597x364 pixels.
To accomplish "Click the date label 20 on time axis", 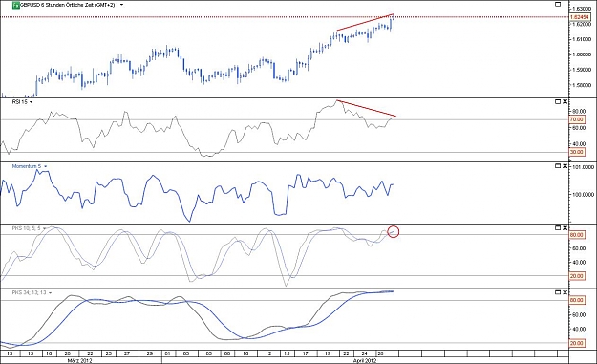I will pyautogui.click(x=68, y=353).
